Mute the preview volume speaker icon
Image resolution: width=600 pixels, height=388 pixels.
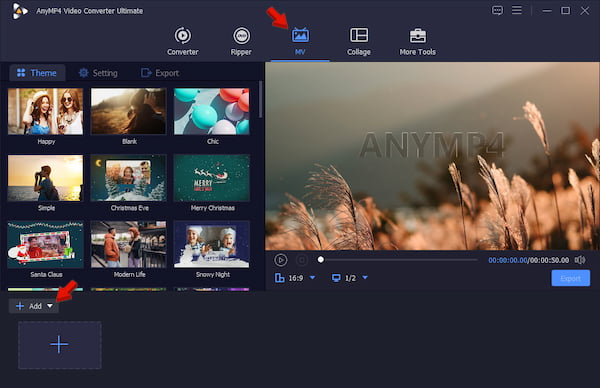(x=580, y=260)
